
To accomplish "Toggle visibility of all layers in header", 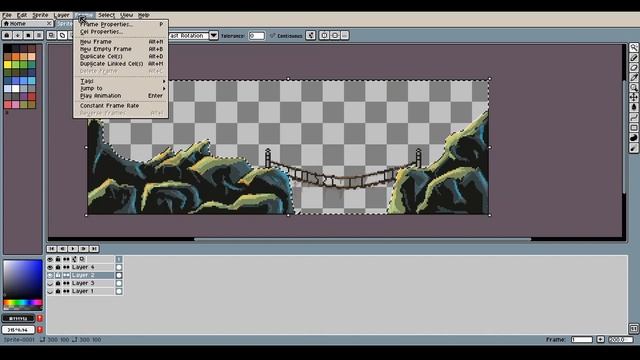I will coord(50,259).
